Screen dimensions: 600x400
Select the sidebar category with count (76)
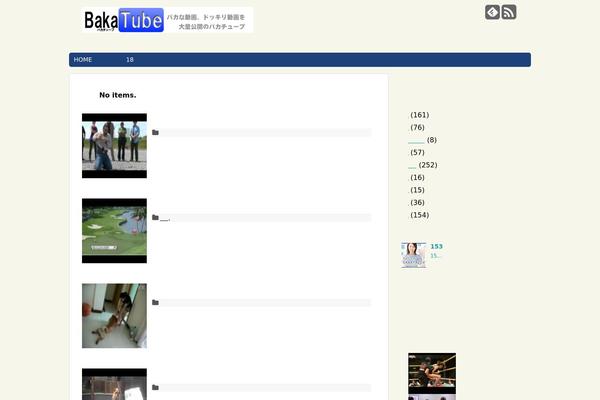click(x=416, y=127)
